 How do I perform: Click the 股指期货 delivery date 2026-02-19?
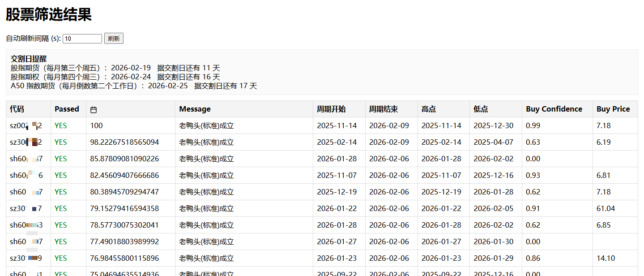click(x=131, y=68)
